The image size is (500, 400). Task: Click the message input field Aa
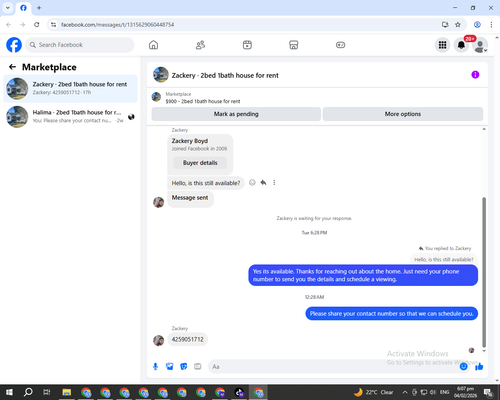click(x=333, y=367)
